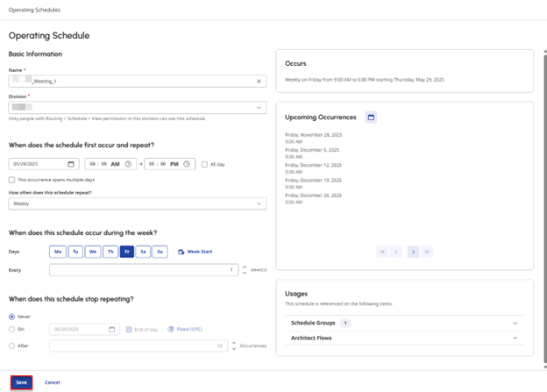Click the Every weeks number field

(145, 270)
